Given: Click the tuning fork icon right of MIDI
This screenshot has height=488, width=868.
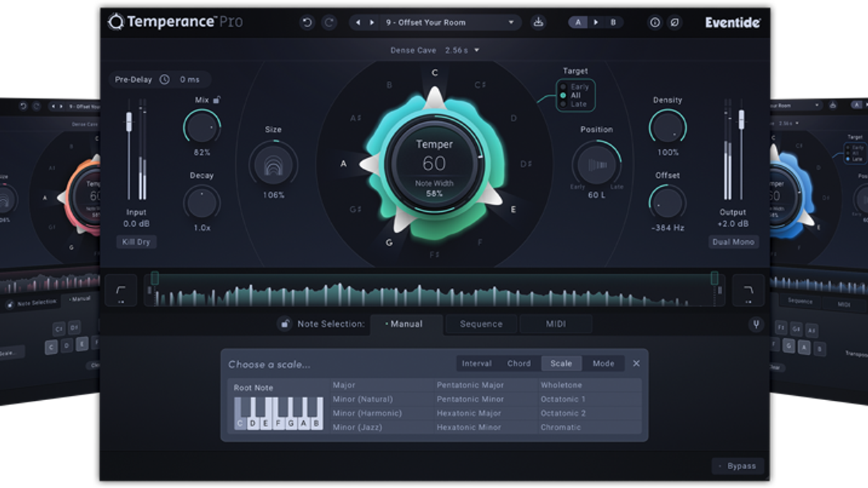Looking at the screenshot, I should (756, 323).
